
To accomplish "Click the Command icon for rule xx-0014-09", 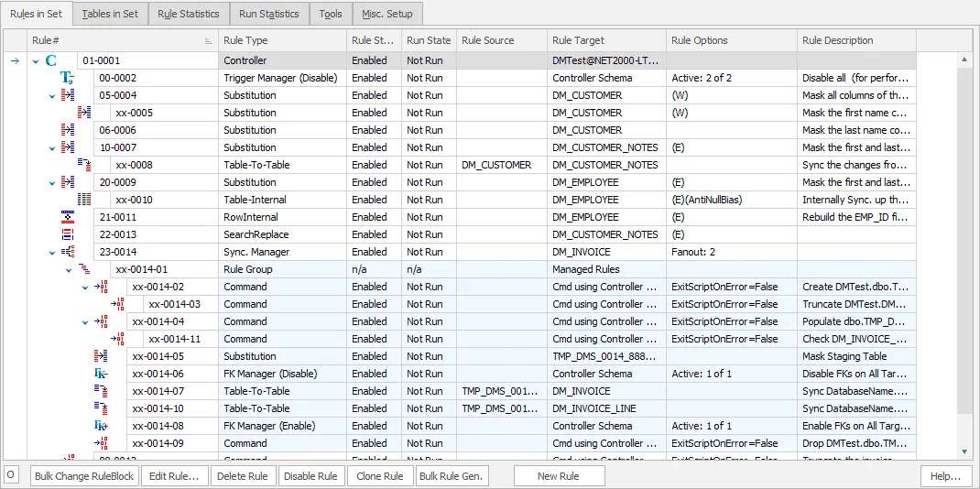I will [x=100, y=443].
